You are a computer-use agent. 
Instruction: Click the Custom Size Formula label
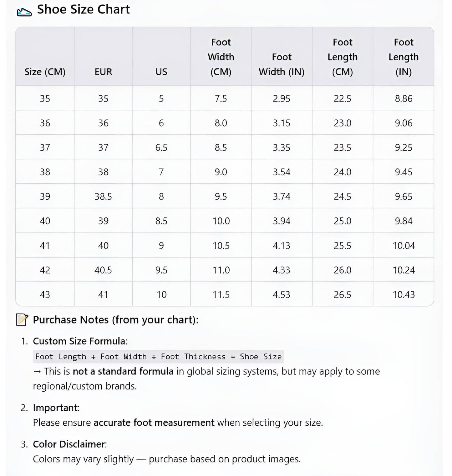pos(80,341)
